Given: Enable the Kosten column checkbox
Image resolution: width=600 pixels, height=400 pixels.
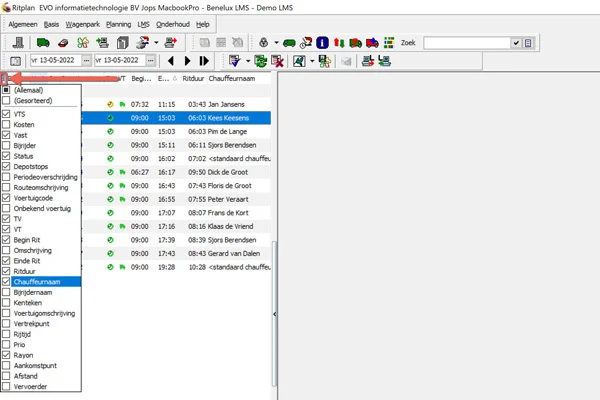Looking at the screenshot, I should coord(7,124).
